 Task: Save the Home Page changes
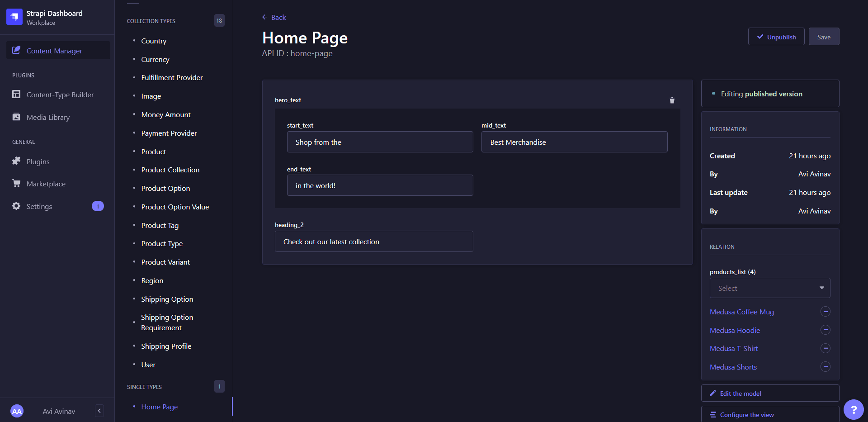[824, 37]
